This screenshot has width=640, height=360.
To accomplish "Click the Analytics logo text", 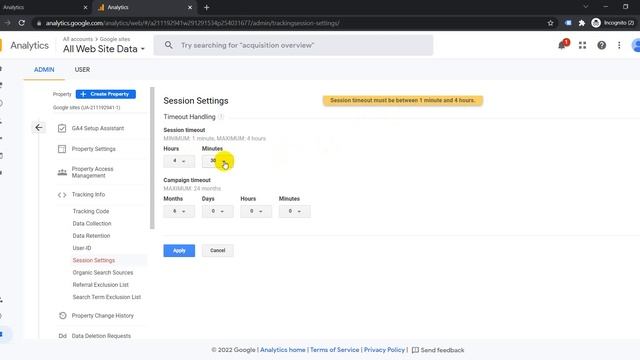I will point(29,45).
